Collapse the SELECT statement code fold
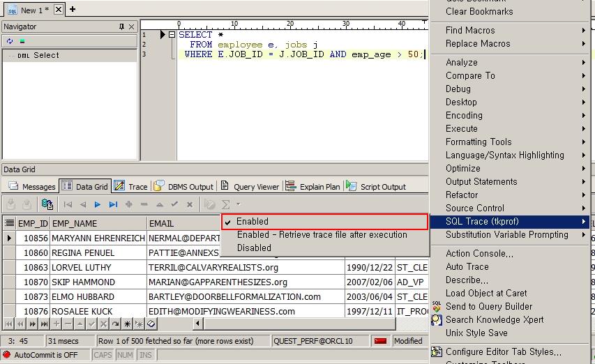 172,34
